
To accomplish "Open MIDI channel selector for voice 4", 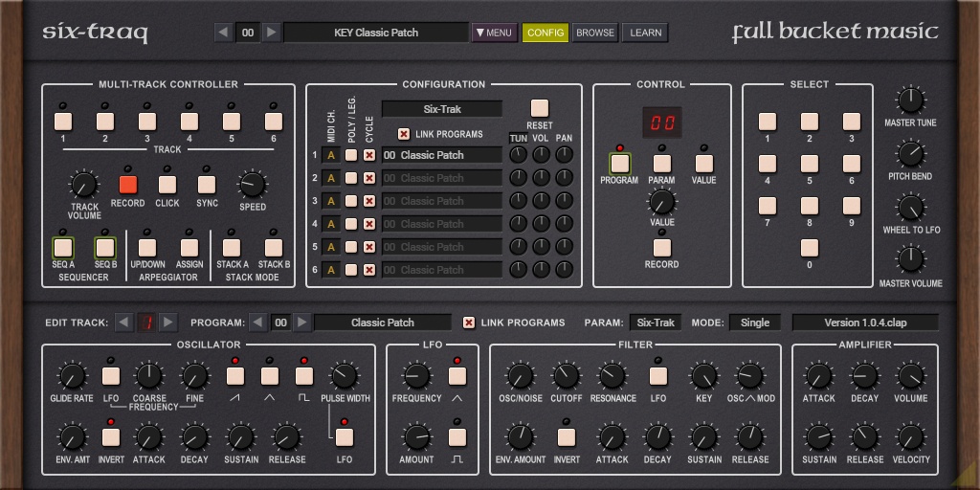I will pos(330,224).
